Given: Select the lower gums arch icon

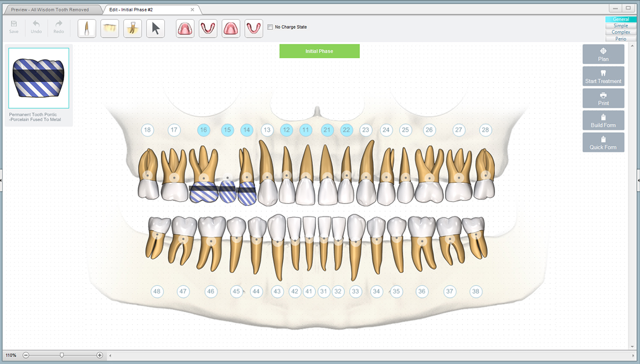Looking at the screenshot, I should click(x=253, y=28).
